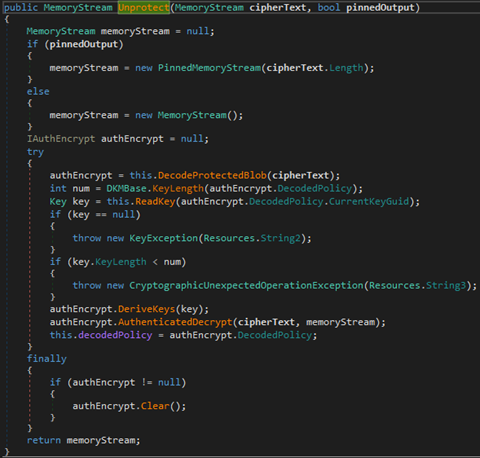The height and width of the screenshot is (458, 480).
Task: Select the KeyException type name
Action: (163, 238)
